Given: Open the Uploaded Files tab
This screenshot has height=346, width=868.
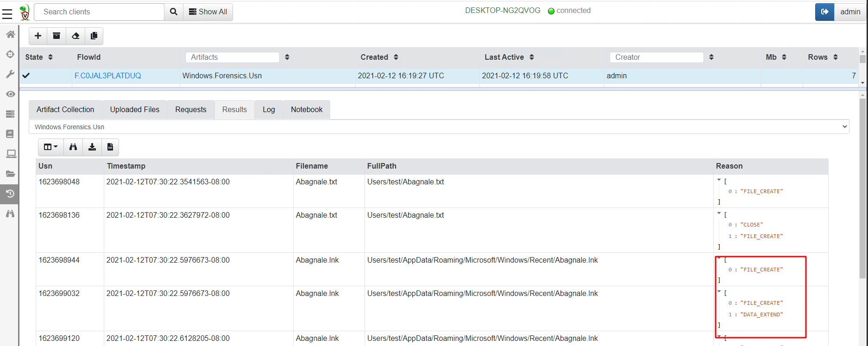Looking at the screenshot, I should coord(134,110).
